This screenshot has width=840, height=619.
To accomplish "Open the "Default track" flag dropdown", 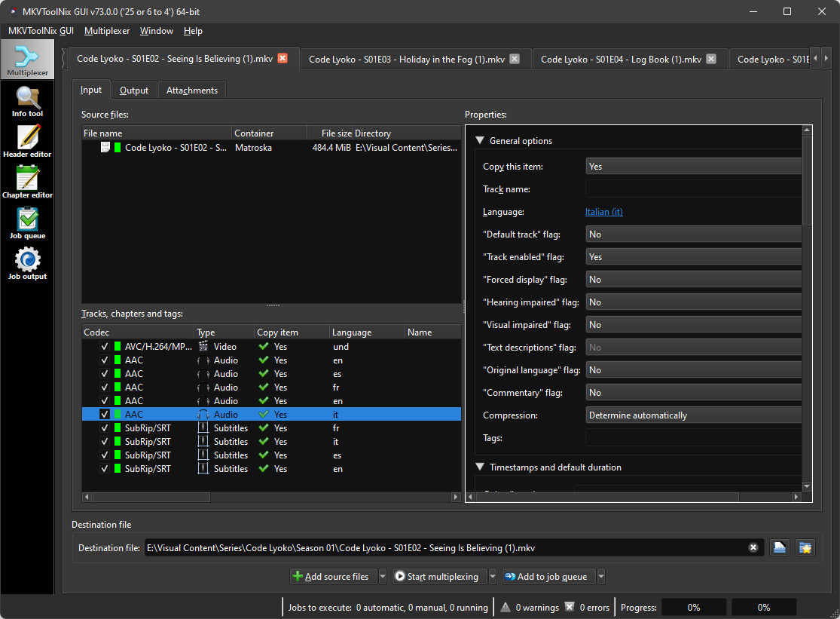I will coord(693,234).
